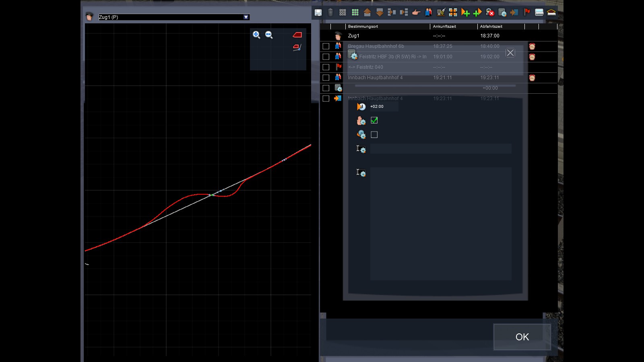This screenshot has height=362, width=644.
Task: Click the orange up-arrow move icon
Action: (x=367, y=12)
